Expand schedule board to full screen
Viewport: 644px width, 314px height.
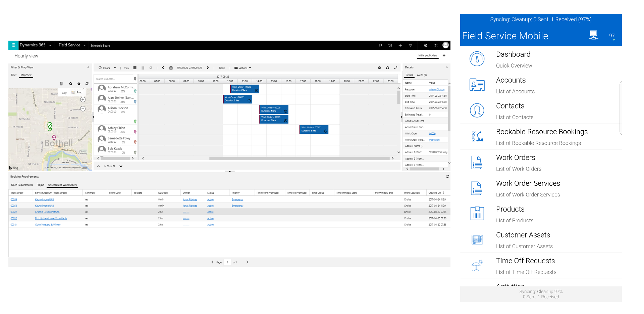tap(395, 68)
